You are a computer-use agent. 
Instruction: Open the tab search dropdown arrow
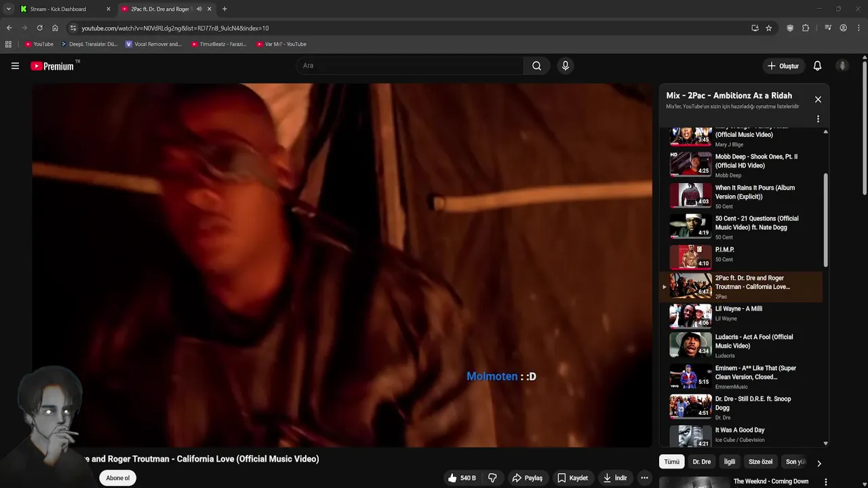pos(8,9)
